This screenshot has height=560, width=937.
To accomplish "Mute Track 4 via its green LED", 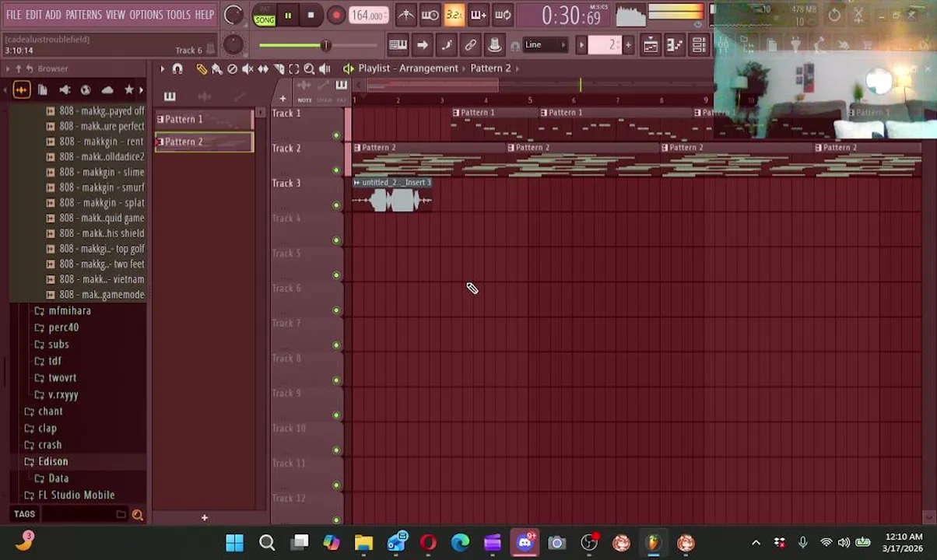I will pos(336,240).
